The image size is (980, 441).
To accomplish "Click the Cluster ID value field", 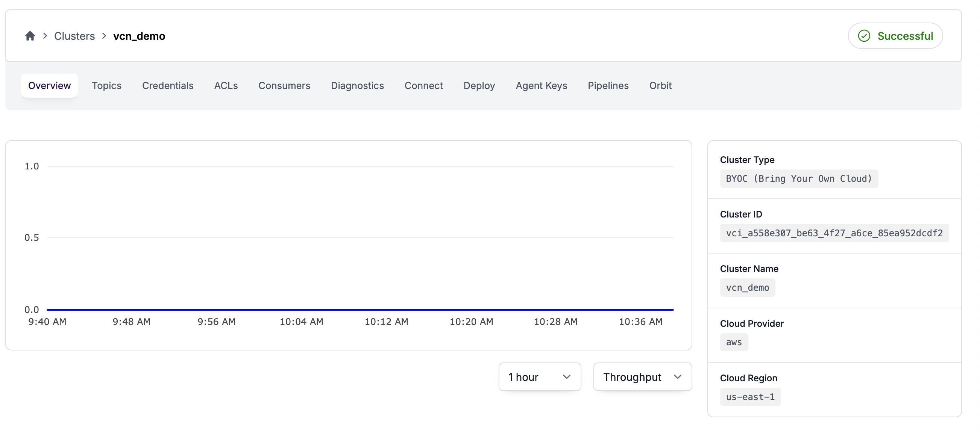I will [x=834, y=233].
